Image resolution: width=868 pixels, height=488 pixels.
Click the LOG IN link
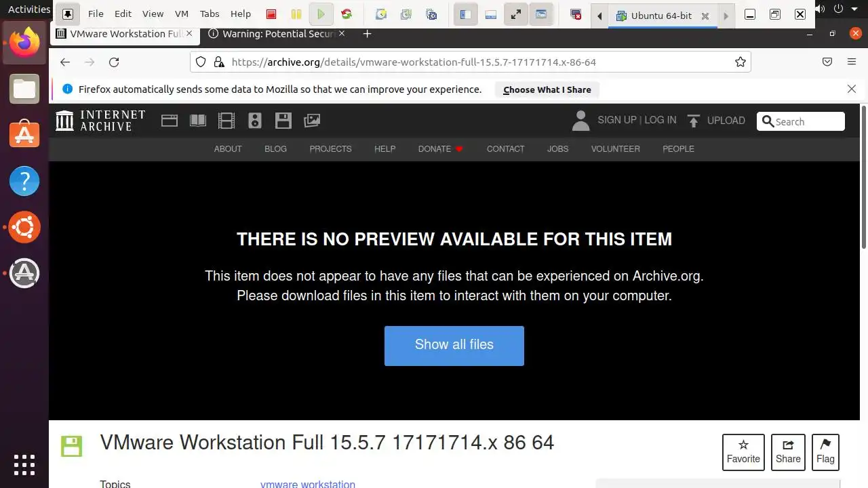click(660, 120)
